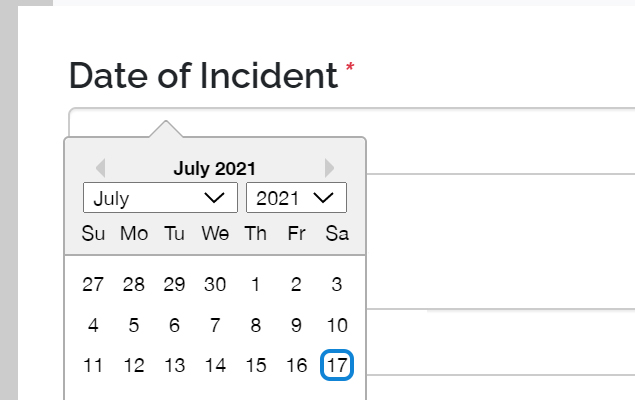
Task: Open the 2021 year dropdown
Action: (x=296, y=198)
